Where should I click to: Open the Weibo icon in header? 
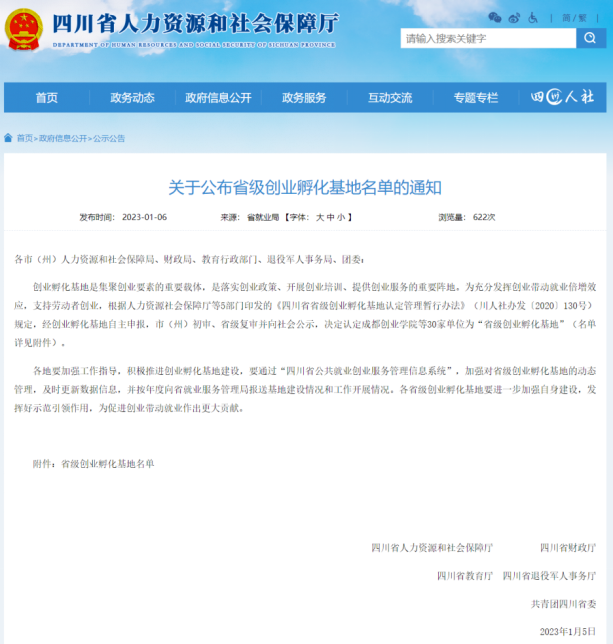pyautogui.click(x=514, y=18)
